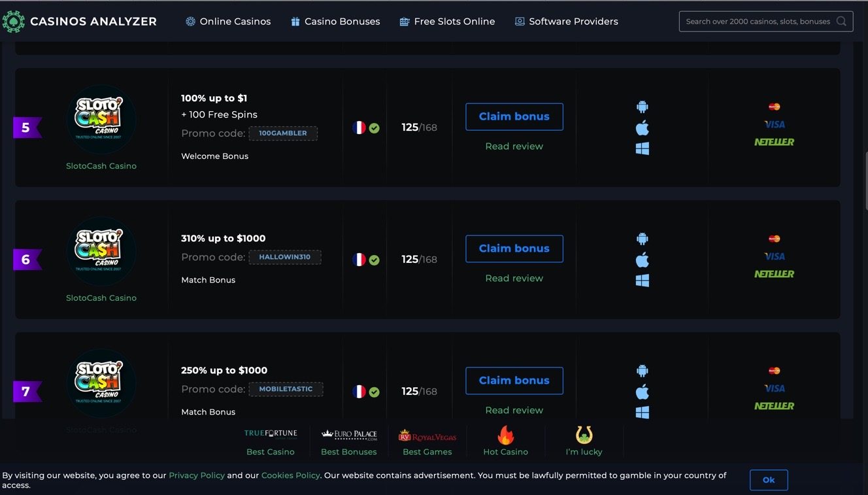Open the I'm lucky horseshoe shortcut
868x495 pixels.
tap(584, 441)
